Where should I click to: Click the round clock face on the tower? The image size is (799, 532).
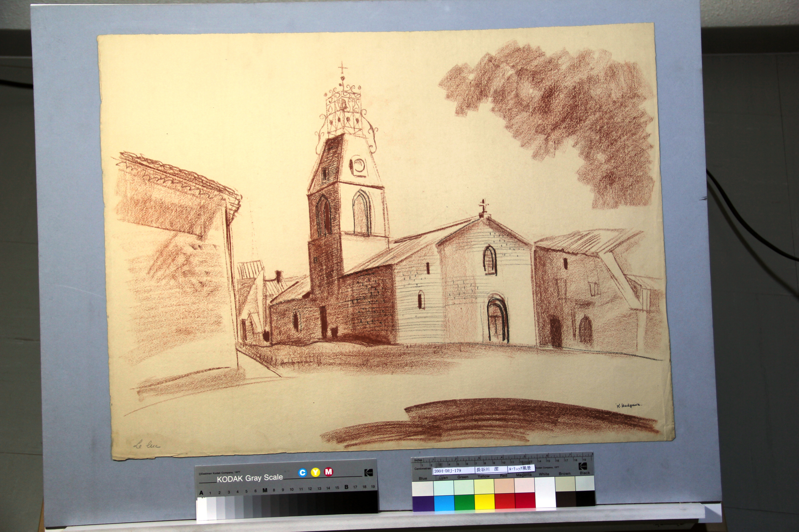[x=359, y=165]
